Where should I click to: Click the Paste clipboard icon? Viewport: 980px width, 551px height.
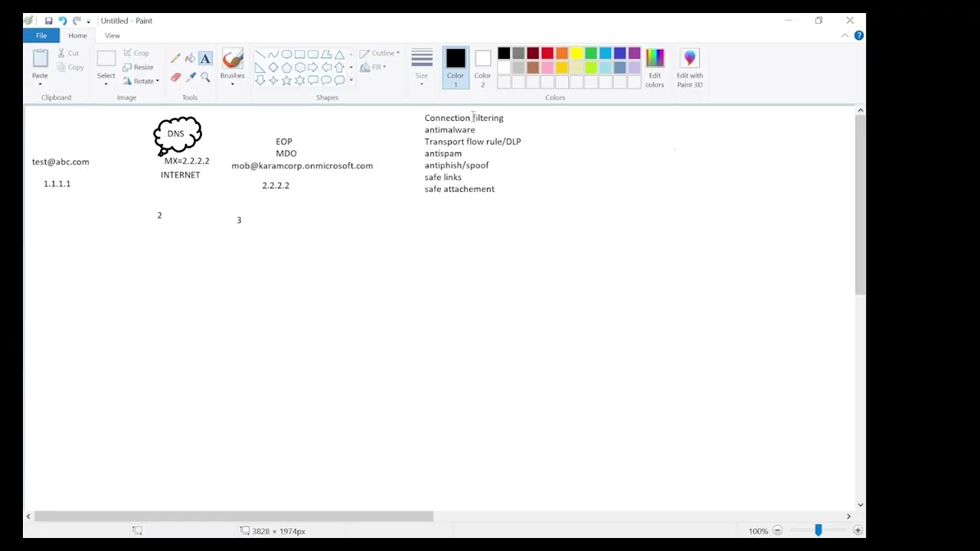coord(40,58)
